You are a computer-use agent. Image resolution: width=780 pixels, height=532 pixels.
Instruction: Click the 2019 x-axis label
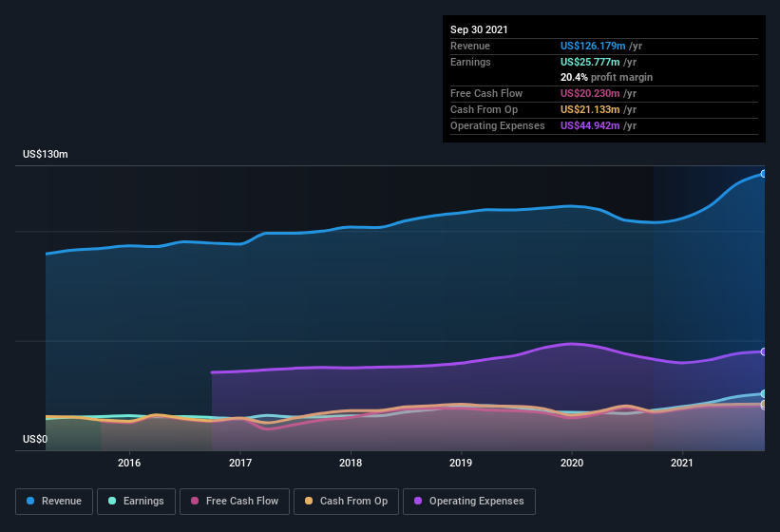pyautogui.click(x=461, y=463)
